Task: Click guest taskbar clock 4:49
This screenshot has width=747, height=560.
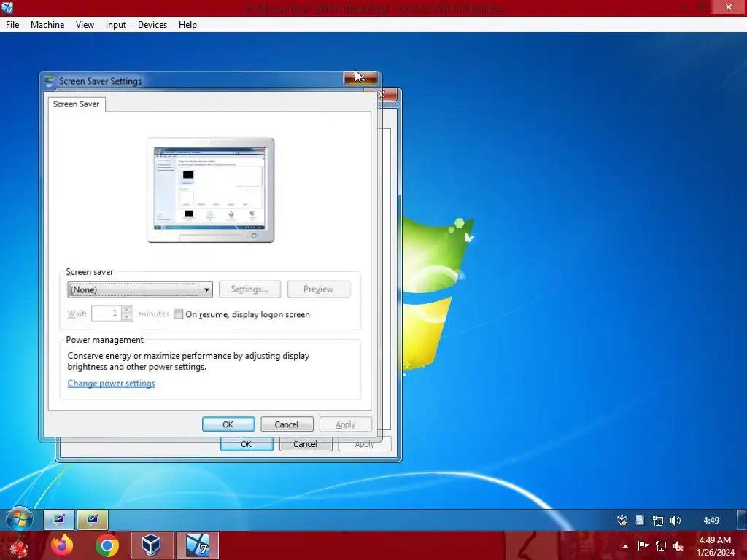Action: coord(711,521)
